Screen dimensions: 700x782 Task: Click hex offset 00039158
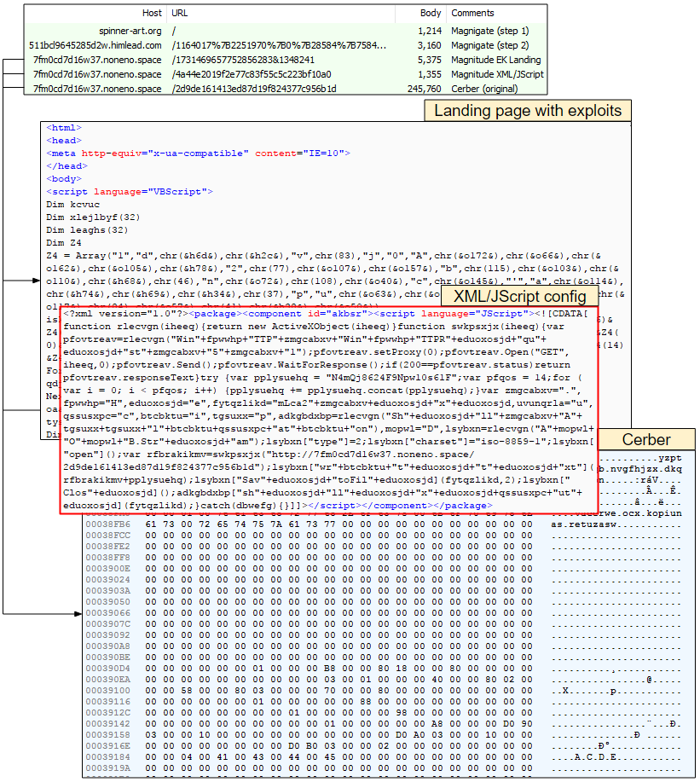(107, 735)
